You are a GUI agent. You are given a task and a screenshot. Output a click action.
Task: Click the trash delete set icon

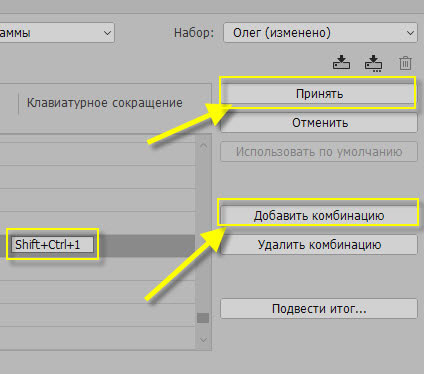405,63
